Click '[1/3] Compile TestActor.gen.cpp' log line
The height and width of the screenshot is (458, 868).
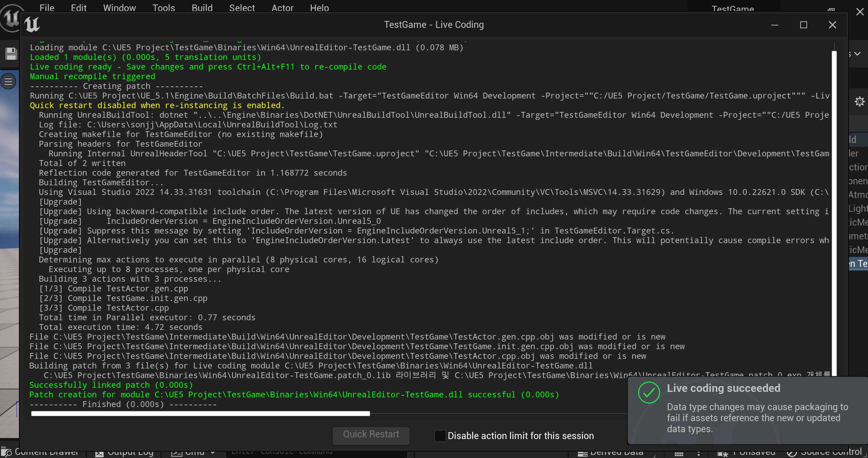pyautogui.click(x=114, y=289)
